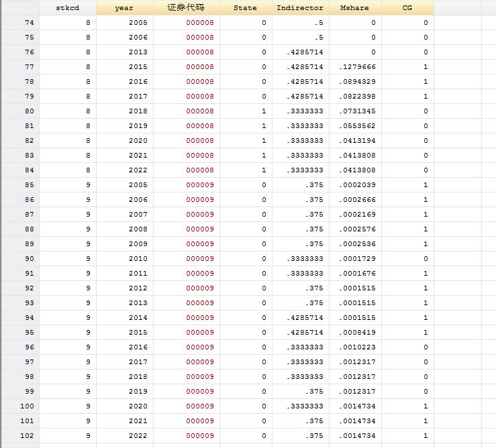496x448 pixels.
Task: Click Mshare value .0731345
Action: point(355,111)
